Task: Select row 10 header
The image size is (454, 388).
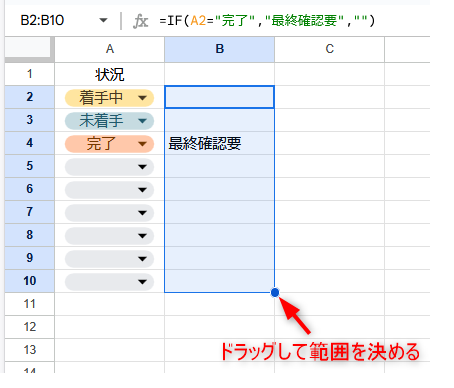Action: (x=29, y=281)
